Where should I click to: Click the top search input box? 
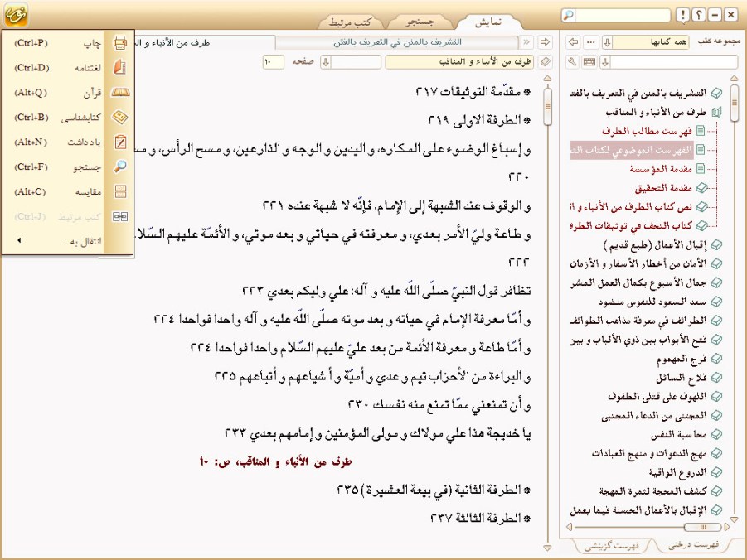[x=623, y=15]
